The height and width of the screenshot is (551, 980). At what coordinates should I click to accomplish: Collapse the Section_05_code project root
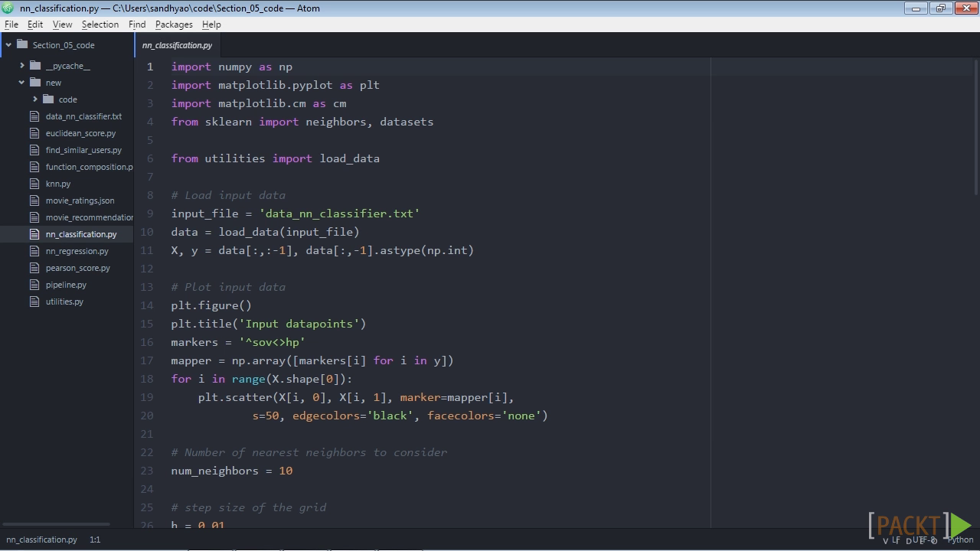tap(9, 44)
